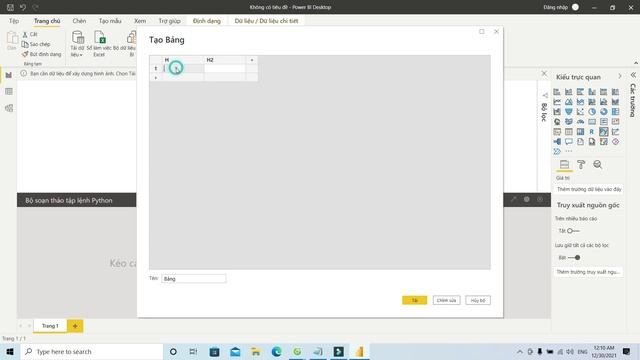Switch to the 'Xem' ribbon tab
This screenshot has height=360, width=640.
(x=140, y=21)
